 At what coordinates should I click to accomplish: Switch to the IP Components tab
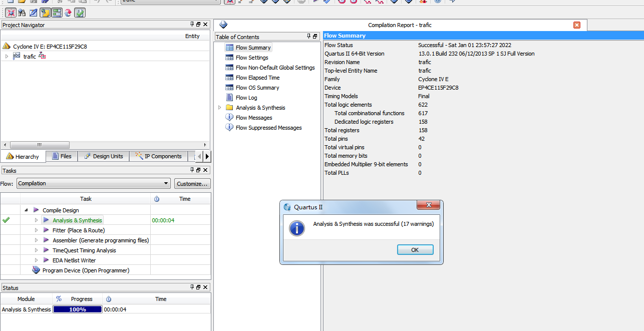(x=158, y=156)
